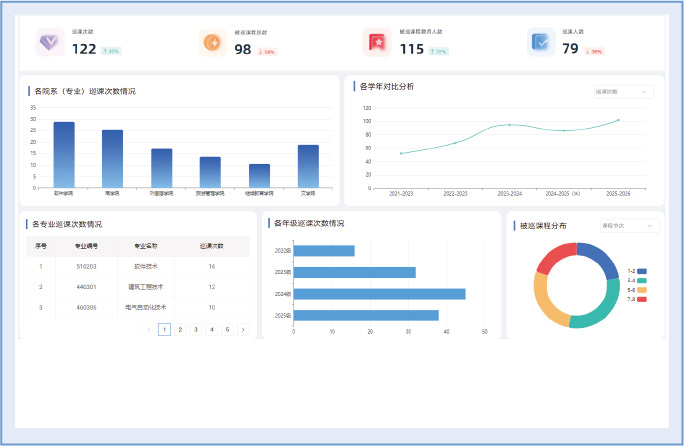Image resolution: width=684 pixels, height=446 pixels.
Task: Go to next page with the right arrow
Action: click(x=242, y=329)
